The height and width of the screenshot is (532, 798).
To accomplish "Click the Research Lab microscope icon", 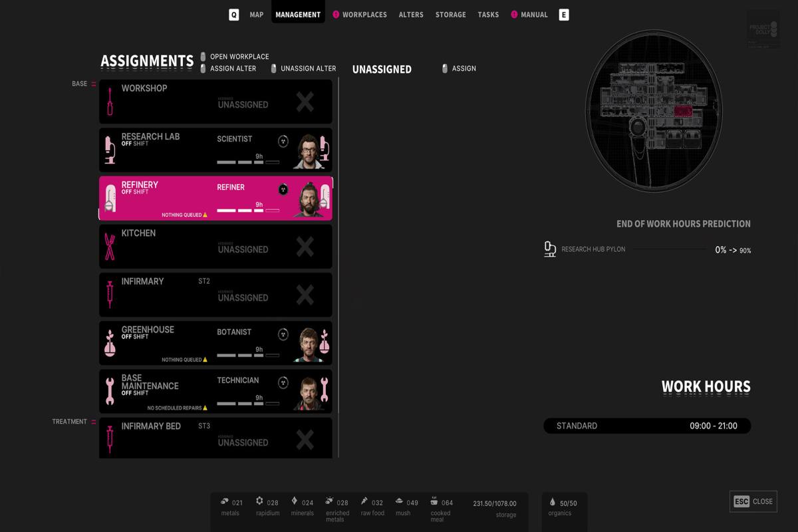I will point(110,150).
